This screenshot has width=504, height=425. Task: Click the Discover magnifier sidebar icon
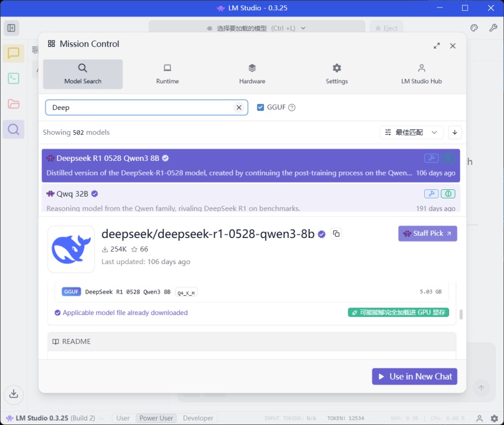[14, 129]
